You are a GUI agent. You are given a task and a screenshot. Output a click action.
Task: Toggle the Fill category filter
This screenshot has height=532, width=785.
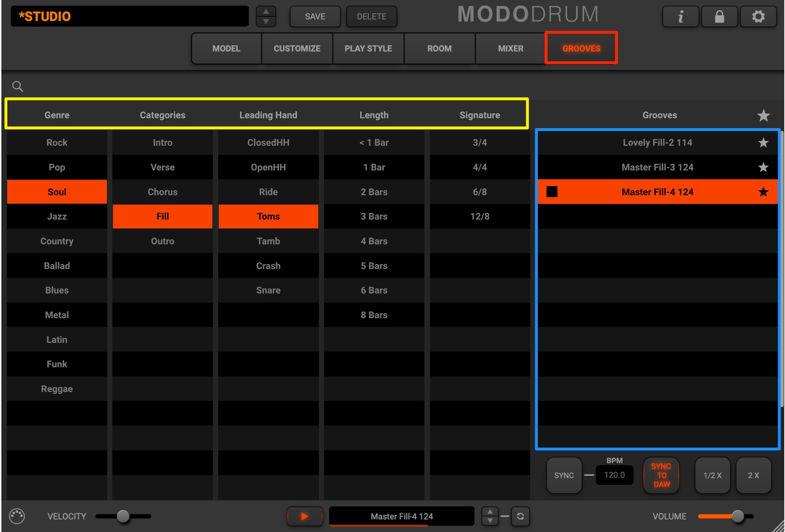coord(163,216)
